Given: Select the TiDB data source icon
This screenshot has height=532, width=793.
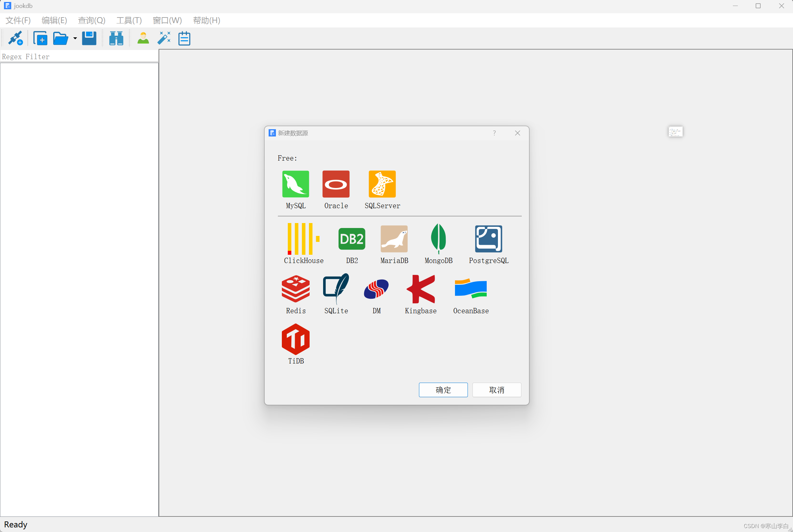Looking at the screenshot, I should pos(295,339).
